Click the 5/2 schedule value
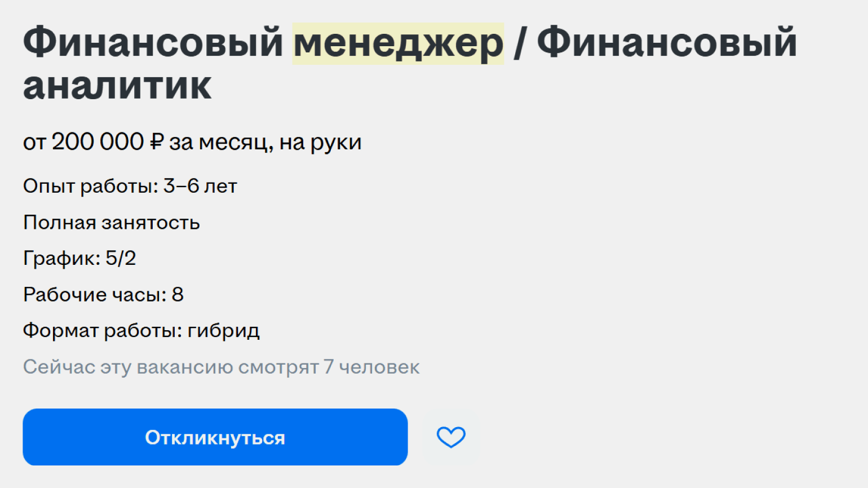The width and height of the screenshot is (868, 488). click(121, 259)
